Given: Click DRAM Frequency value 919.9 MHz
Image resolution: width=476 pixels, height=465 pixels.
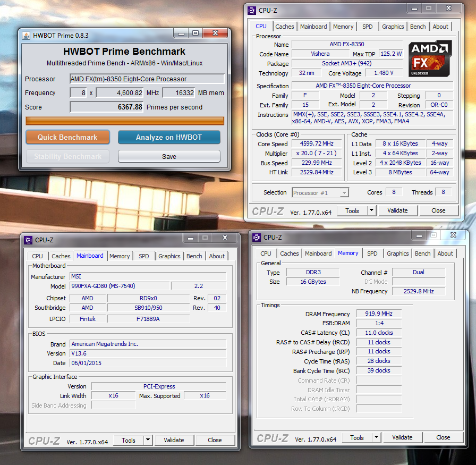Looking at the screenshot, I should [379, 314].
